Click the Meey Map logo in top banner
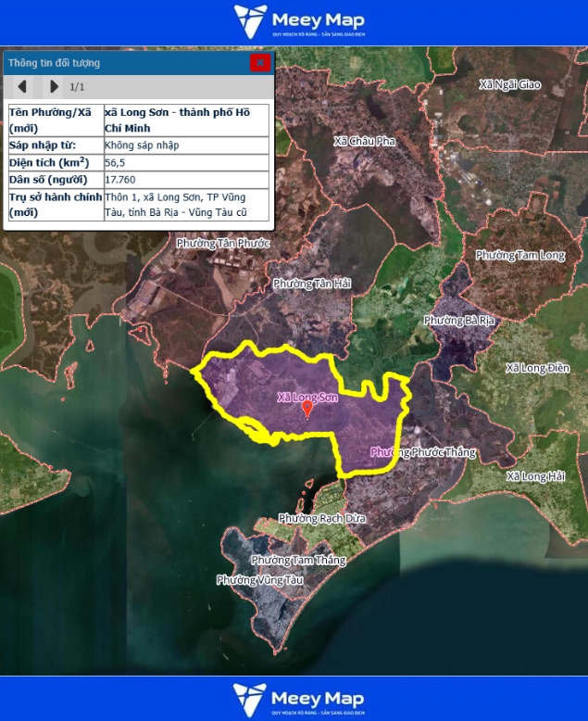 point(299,22)
